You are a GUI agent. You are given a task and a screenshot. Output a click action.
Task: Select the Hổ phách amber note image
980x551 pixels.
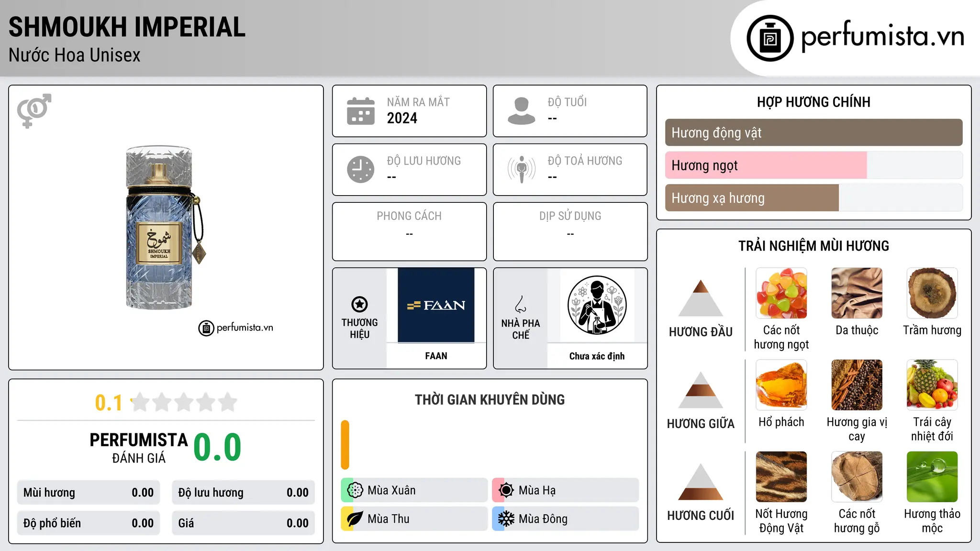click(x=781, y=385)
